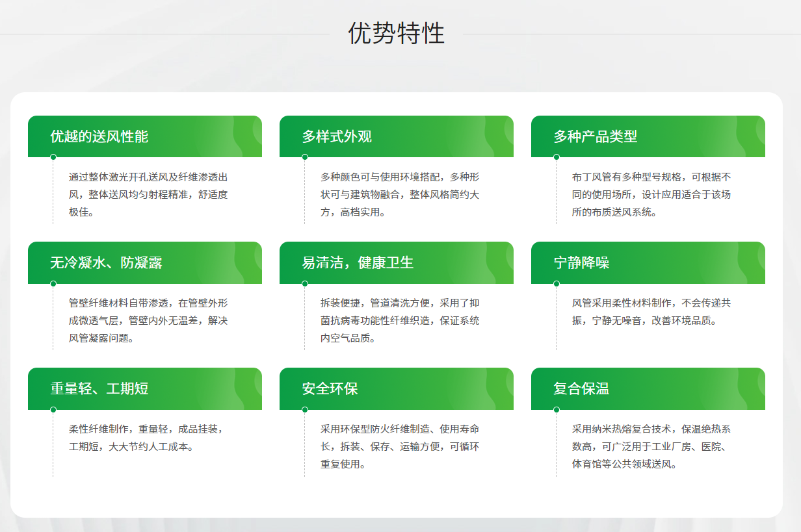
Task: Click the description starting with 通过整体激光开孔送风
Action: tap(148, 194)
